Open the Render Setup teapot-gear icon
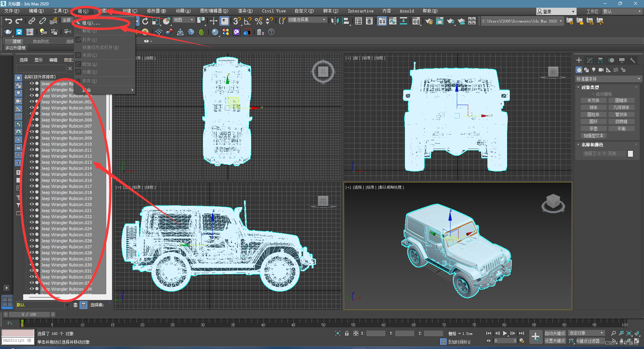Viewport: 644px width, 349px height. tap(429, 21)
